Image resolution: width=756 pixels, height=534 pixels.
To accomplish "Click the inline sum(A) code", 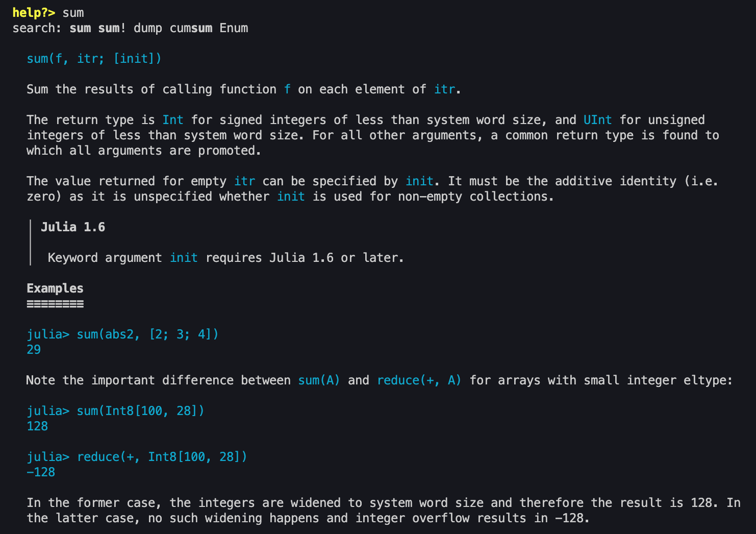I will (x=319, y=380).
